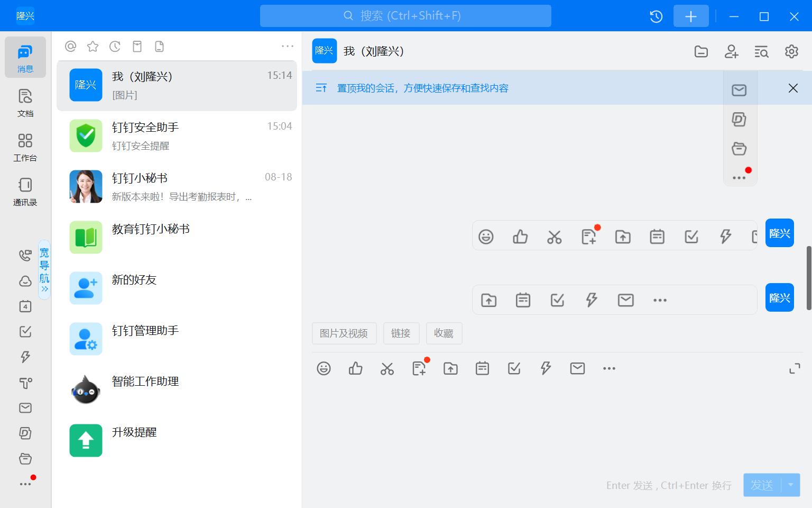Close the 置顶我的会话 banner
This screenshot has width=812, height=508.
coord(793,88)
